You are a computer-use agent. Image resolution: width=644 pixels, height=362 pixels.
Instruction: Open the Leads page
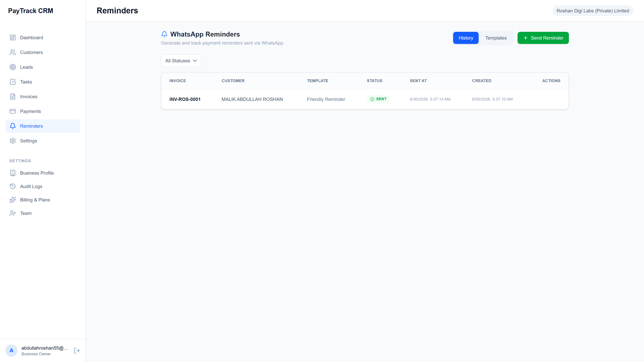click(x=43, y=67)
